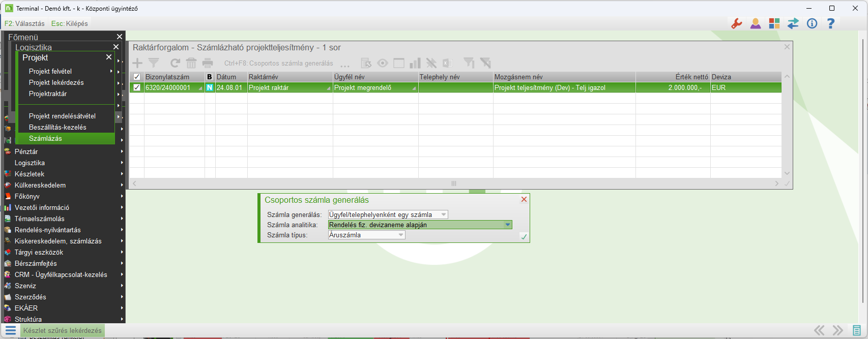Click the hamburger menu icon at bottom left
This screenshot has width=868, height=339.
[x=11, y=330]
